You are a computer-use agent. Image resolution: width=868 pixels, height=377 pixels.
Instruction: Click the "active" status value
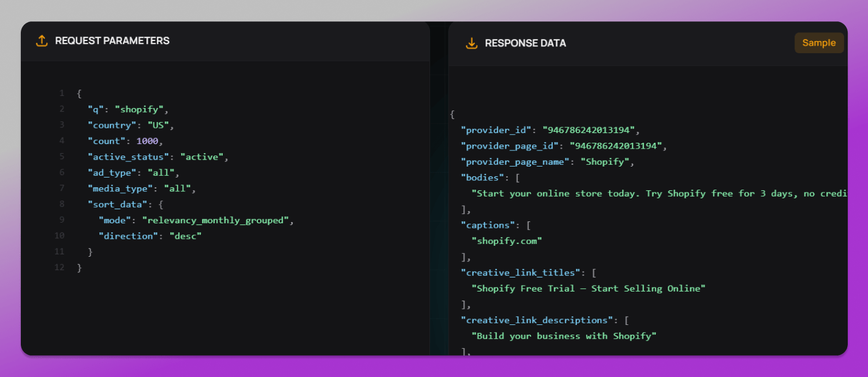point(202,157)
